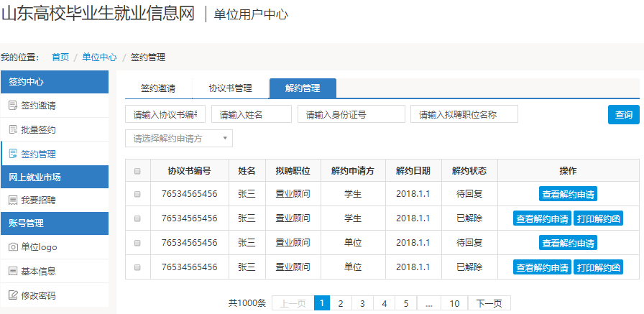Click the 协议书编号 column header
Viewport: 644px width, 314px height.
[x=189, y=171]
